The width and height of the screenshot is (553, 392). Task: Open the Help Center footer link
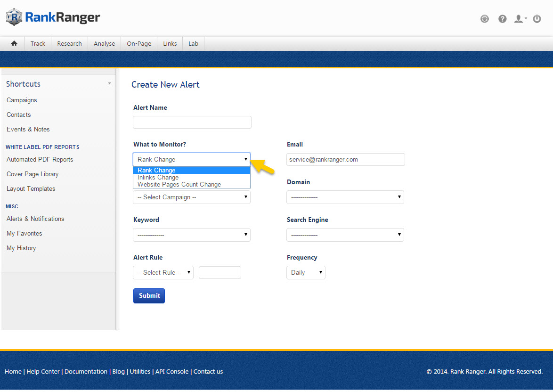click(43, 372)
